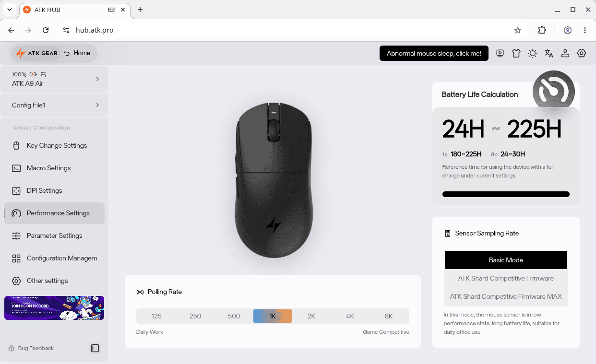Select ATK Shard Competitive Firmware MAX
Image resolution: width=596 pixels, height=364 pixels.
(x=506, y=296)
